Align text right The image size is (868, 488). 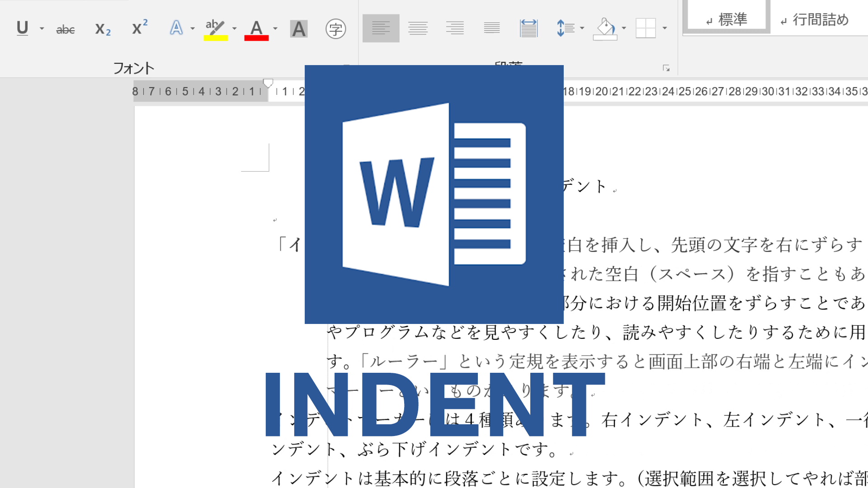455,28
